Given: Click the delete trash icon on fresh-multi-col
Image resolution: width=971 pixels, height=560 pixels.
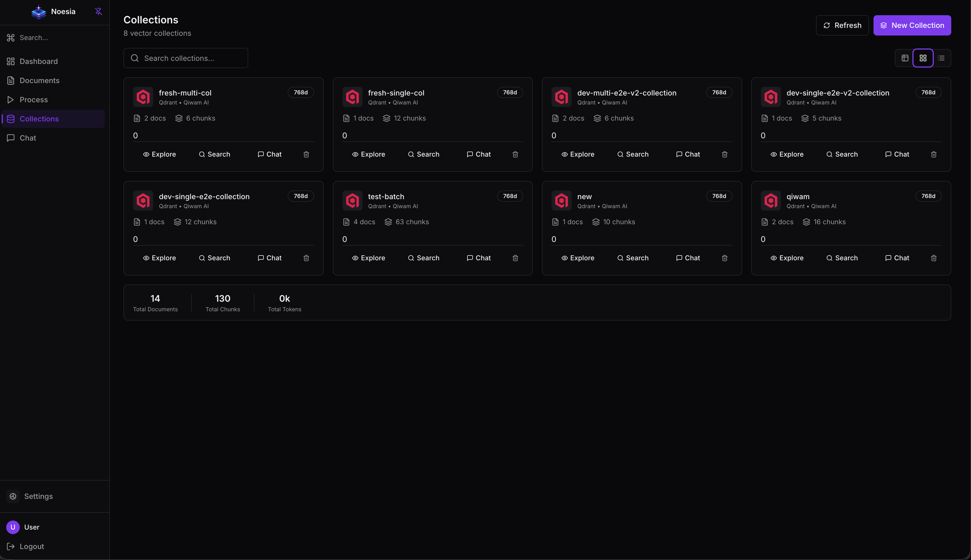Looking at the screenshot, I should (306, 154).
